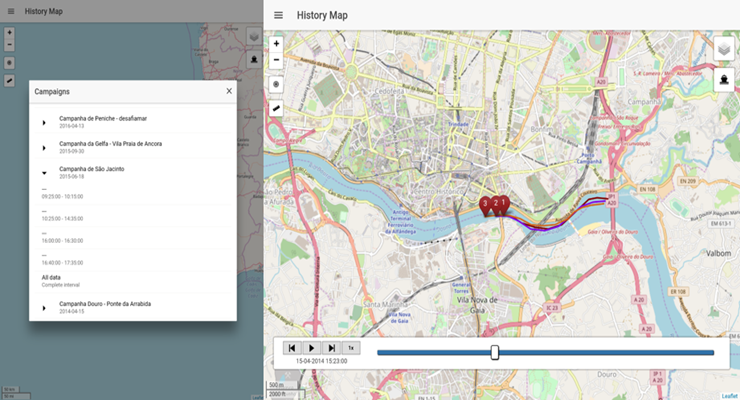Zoom out on the right map
Viewport: 740px width, 400px height.
[276, 60]
